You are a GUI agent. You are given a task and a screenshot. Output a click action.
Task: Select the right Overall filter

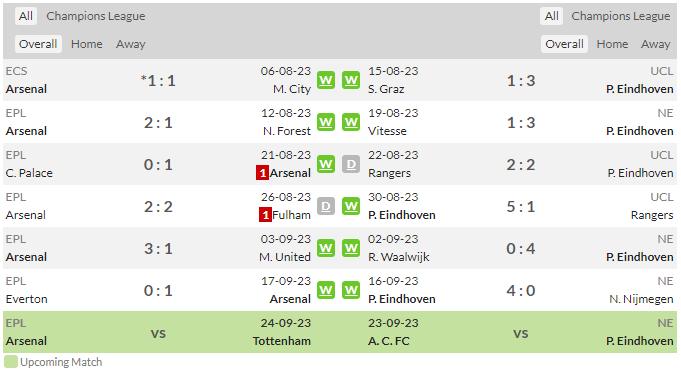564,44
